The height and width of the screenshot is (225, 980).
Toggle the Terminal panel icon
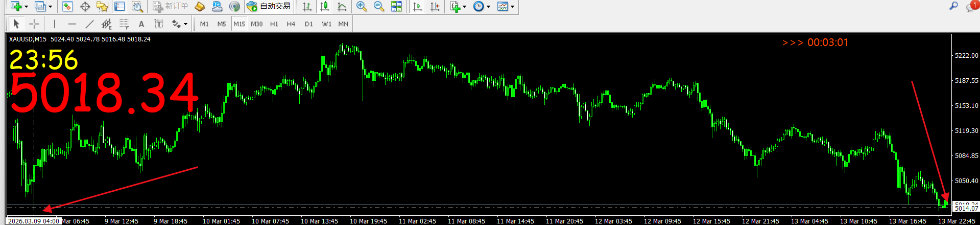120,6
